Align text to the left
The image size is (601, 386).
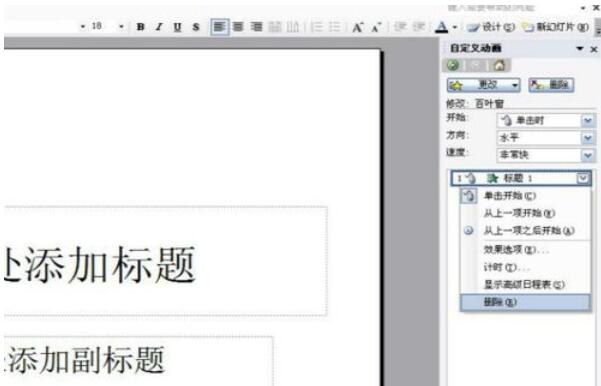coord(220,27)
